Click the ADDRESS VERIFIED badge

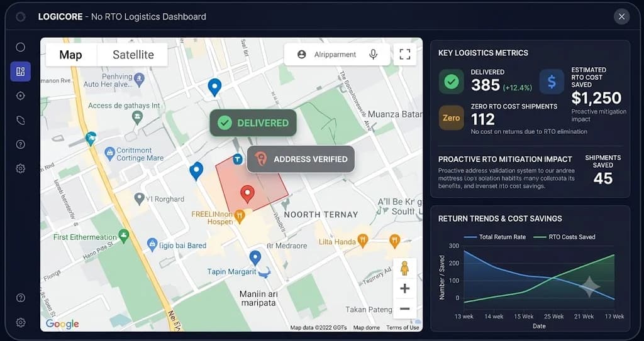pyautogui.click(x=301, y=159)
